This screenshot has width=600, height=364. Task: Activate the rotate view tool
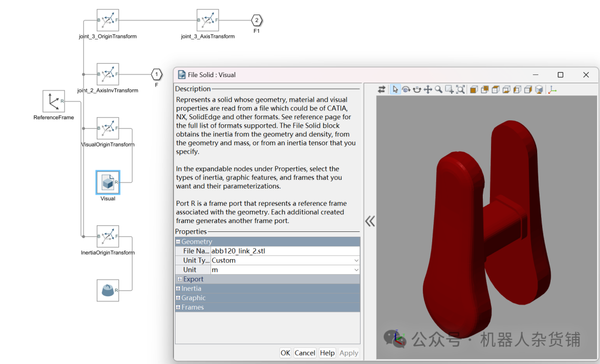[406, 89]
